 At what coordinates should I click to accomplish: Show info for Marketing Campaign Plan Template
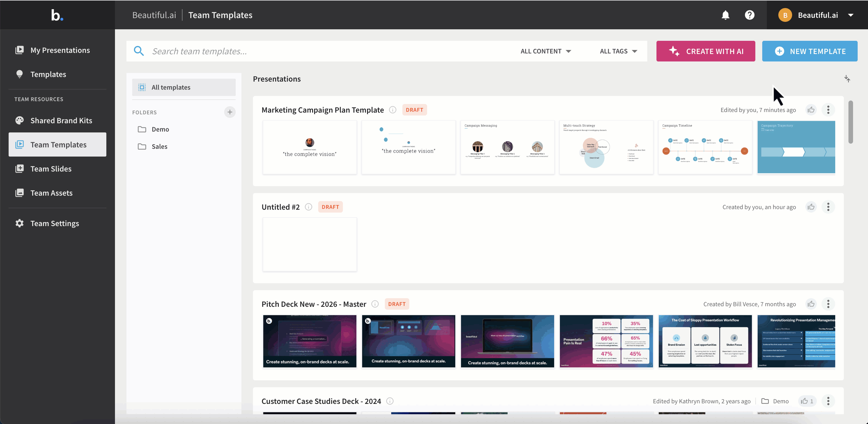393,110
